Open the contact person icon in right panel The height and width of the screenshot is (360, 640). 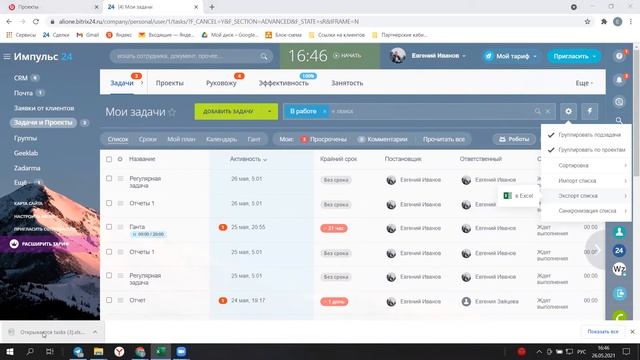click(619, 232)
